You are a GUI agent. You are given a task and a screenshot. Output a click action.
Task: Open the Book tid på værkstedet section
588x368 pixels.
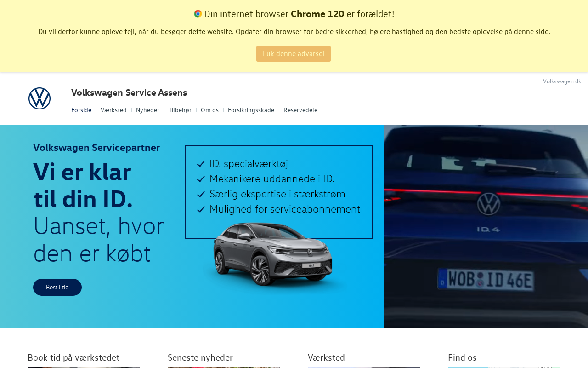(x=73, y=357)
